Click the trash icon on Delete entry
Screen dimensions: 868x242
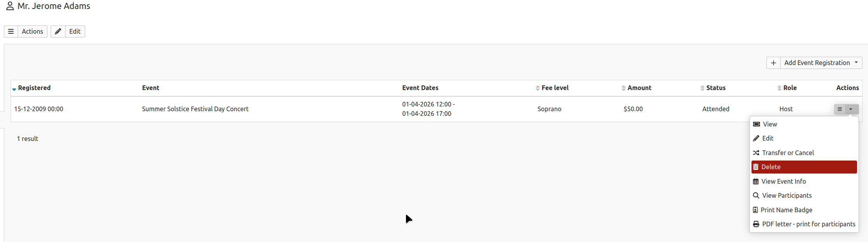point(756,167)
